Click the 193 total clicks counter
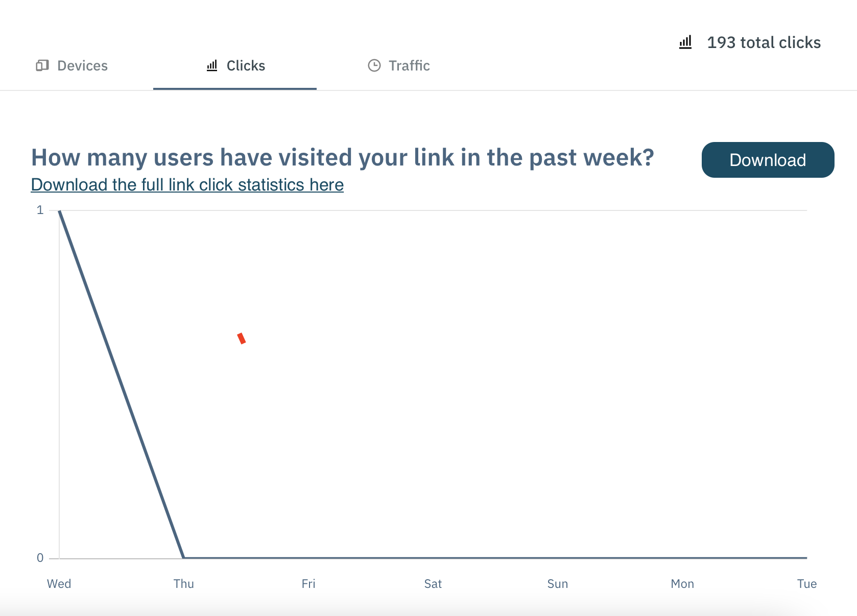Screen dimensions: 857x616 click(764, 42)
